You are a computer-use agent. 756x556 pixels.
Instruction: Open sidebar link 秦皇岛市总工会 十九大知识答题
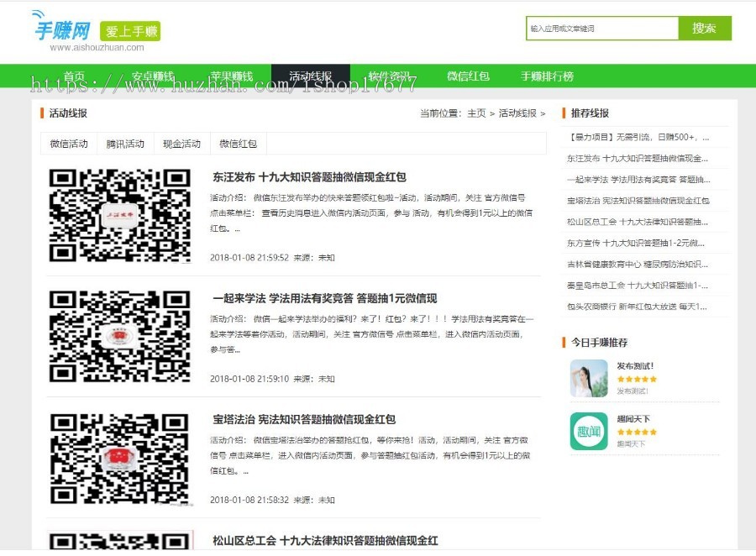[638, 286]
